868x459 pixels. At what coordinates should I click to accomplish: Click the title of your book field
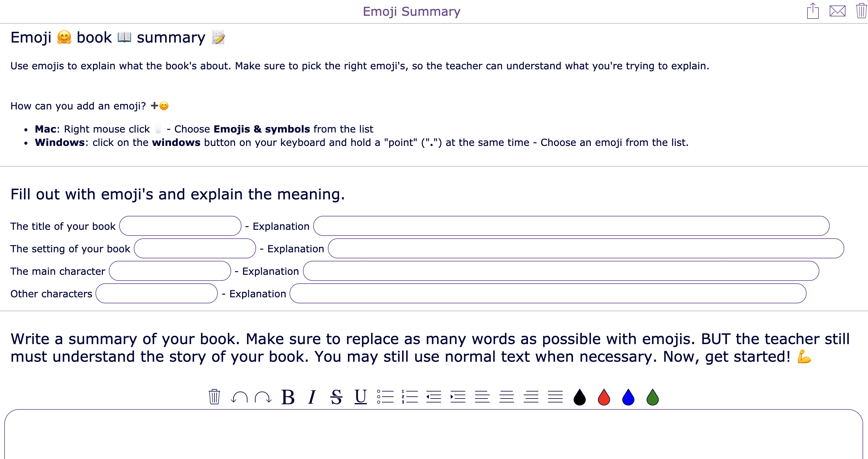(x=181, y=226)
